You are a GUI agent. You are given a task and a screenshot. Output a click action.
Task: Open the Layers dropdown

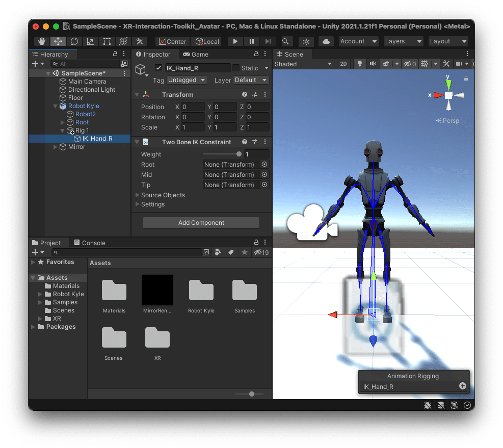click(403, 41)
